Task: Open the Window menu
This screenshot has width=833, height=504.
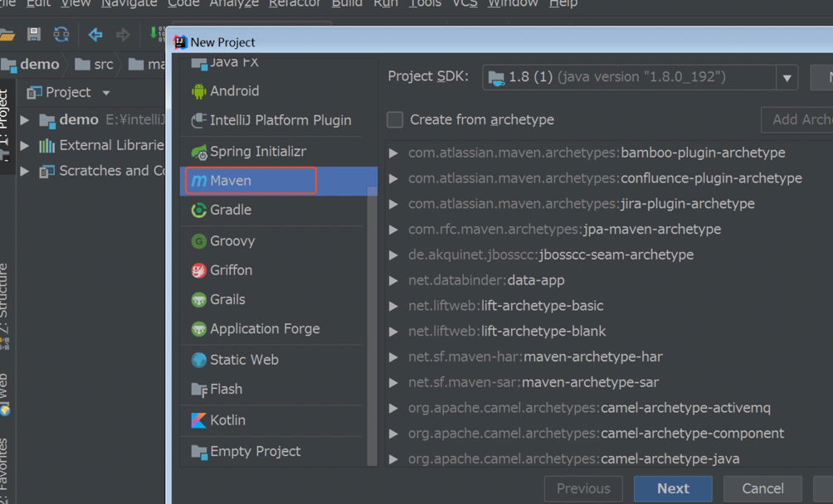Action: point(513,3)
